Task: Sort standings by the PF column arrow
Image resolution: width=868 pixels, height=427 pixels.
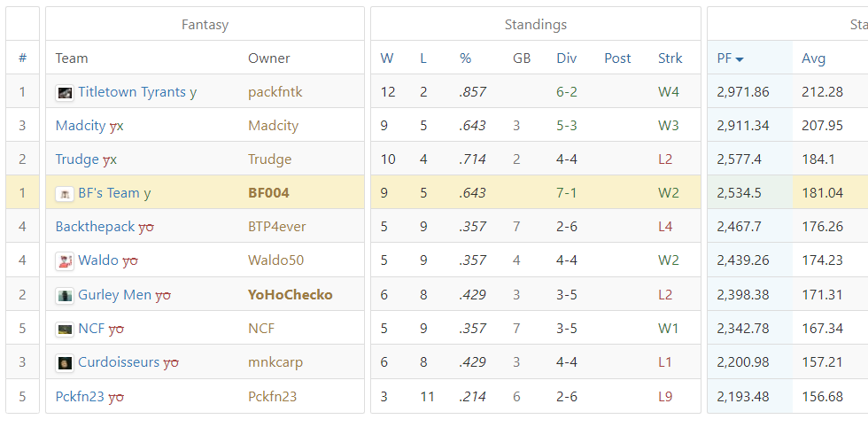Action: tap(740, 58)
